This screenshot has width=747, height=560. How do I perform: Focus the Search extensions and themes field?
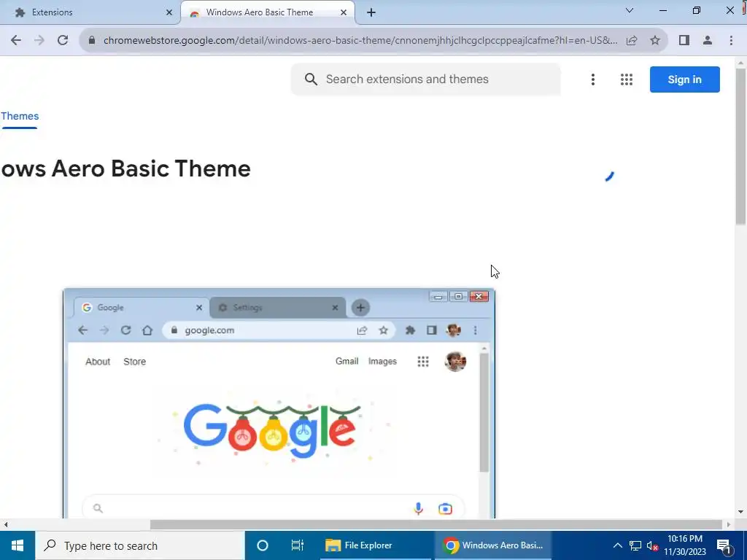coord(426,79)
